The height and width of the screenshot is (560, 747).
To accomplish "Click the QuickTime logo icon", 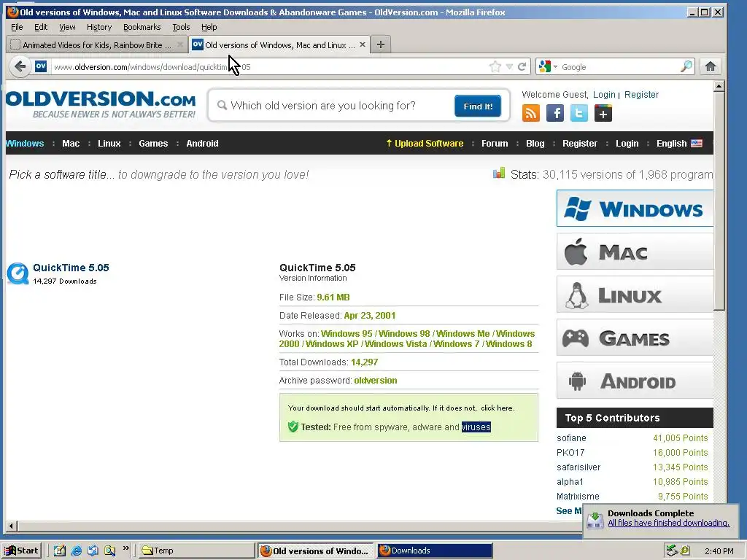I will pyautogui.click(x=18, y=274).
